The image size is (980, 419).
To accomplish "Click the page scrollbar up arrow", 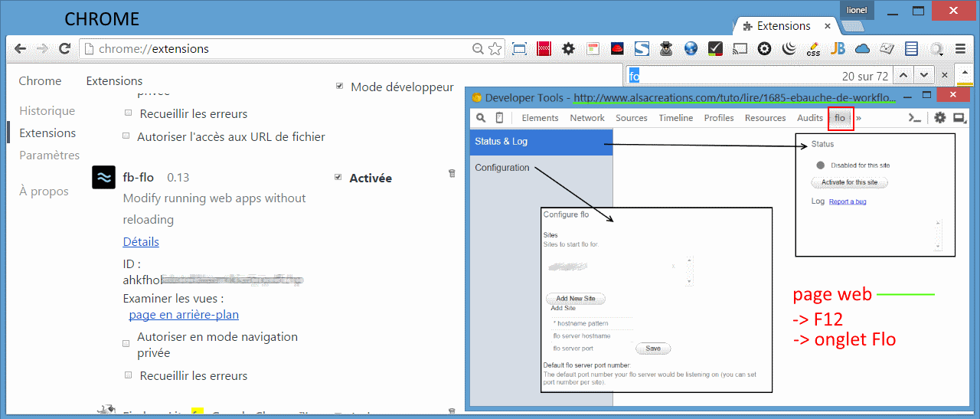I will [x=965, y=74].
